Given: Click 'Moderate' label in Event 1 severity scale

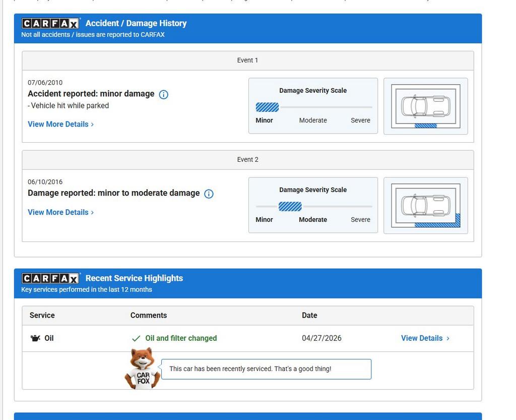Looking at the screenshot, I should (x=313, y=121).
